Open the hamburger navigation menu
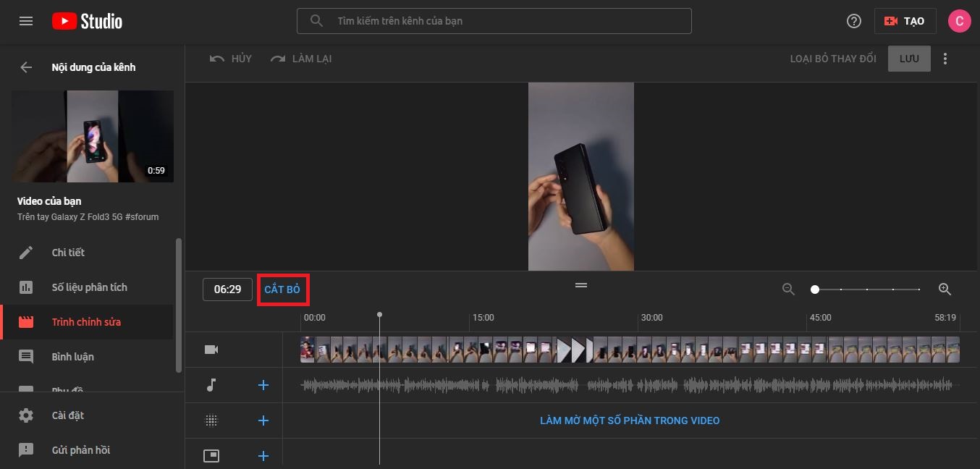The image size is (980, 469). (x=26, y=21)
